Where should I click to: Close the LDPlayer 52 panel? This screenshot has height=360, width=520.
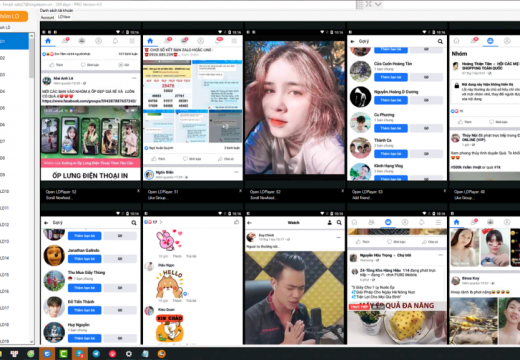[x=138, y=191]
